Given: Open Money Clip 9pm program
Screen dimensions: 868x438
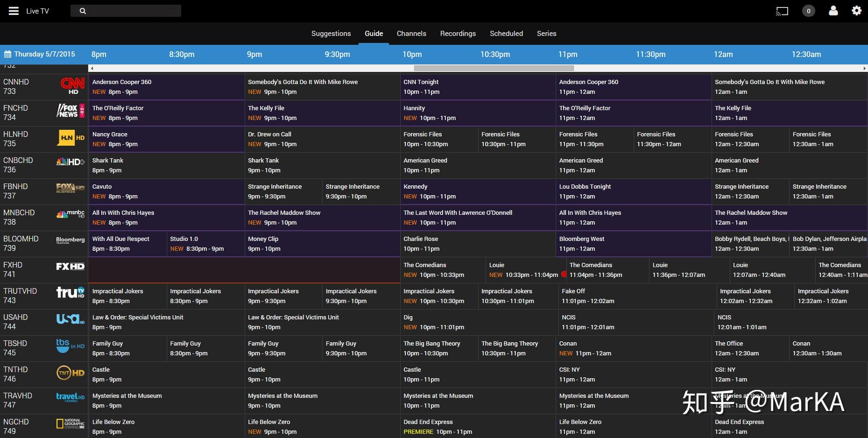Looking at the screenshot, I should [x=322, y=244].
